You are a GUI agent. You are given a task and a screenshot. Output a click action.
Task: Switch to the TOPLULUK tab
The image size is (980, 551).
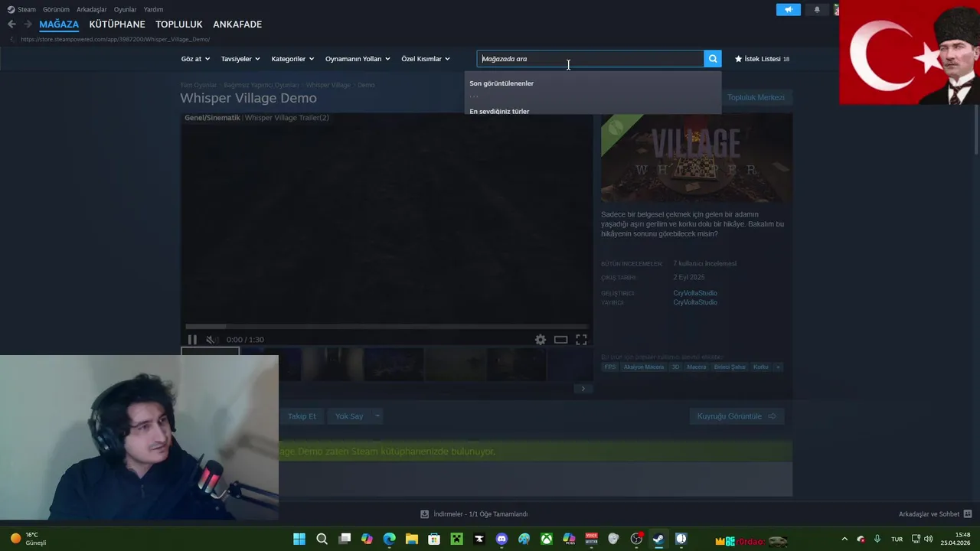pyautogui.click(x=179, y=24)
